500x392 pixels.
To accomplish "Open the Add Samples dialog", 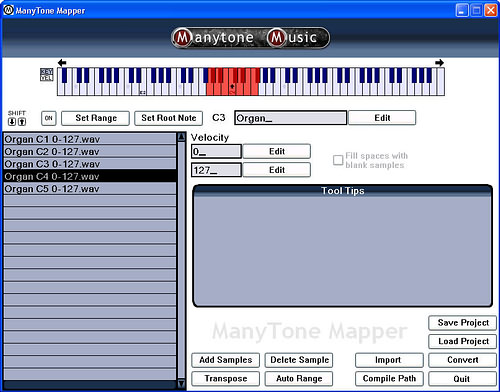I will pos(226,360).
